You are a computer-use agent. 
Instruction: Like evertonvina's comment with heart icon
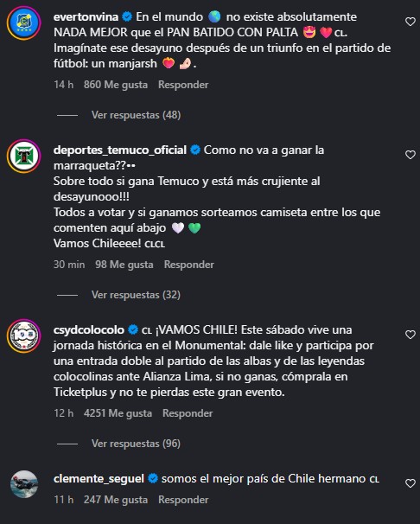coord(410,22)
